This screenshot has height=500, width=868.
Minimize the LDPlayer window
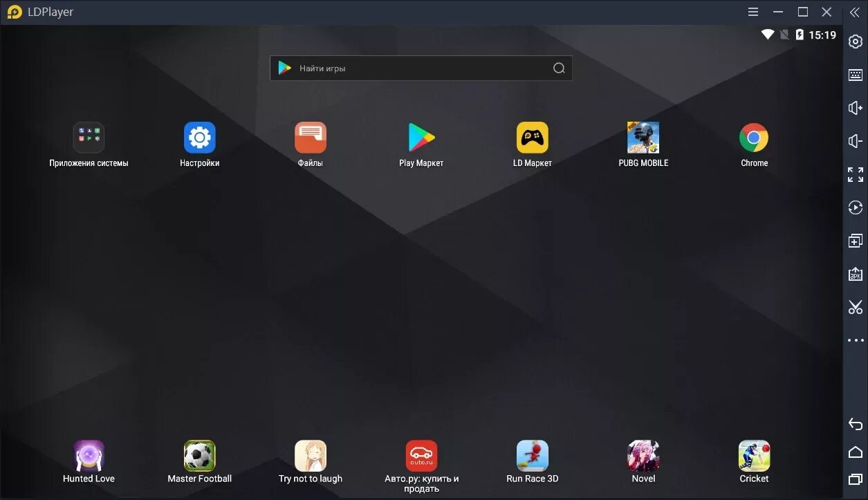click(779, 12)
